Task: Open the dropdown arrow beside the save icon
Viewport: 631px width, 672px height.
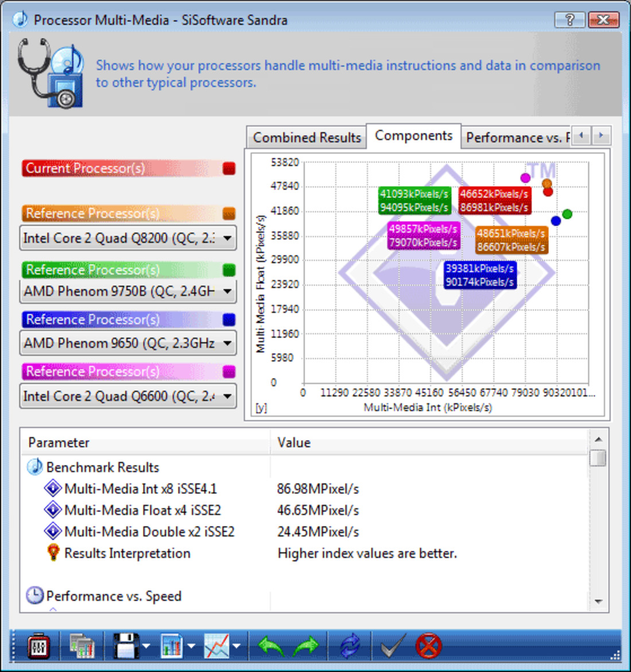Action: tap(146, 646)
